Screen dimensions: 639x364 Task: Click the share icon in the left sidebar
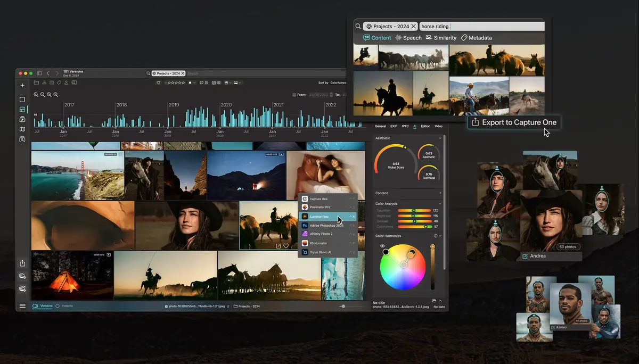point(22,263)
